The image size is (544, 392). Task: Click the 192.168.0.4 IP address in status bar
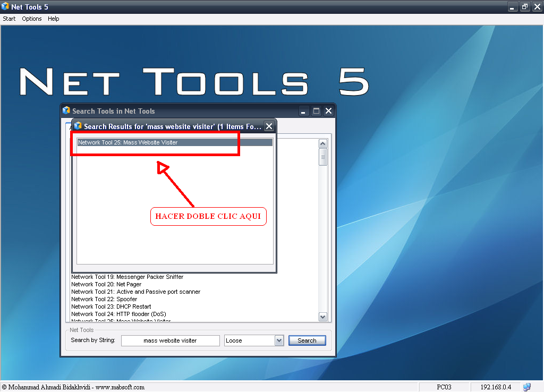(496, 387)
